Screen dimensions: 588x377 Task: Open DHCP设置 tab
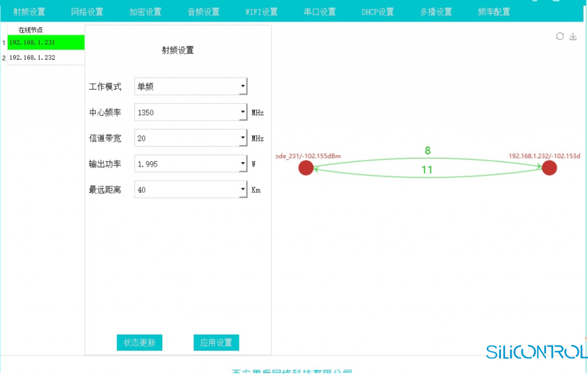[378, 12]
